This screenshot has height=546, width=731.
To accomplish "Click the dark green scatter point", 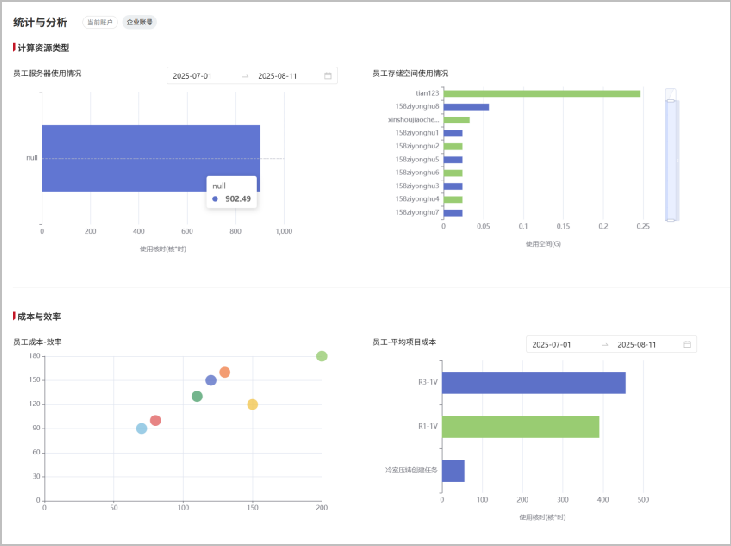I will [x=197, y=397].
